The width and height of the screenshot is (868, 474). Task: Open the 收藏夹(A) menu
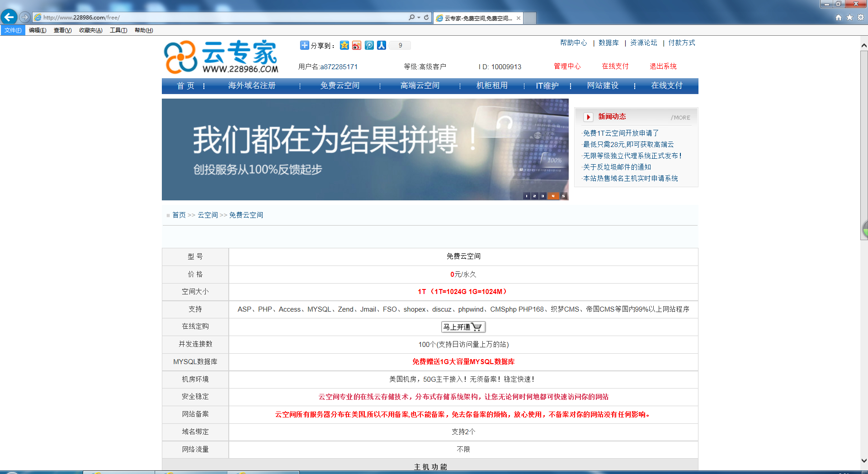click(90, 30)
